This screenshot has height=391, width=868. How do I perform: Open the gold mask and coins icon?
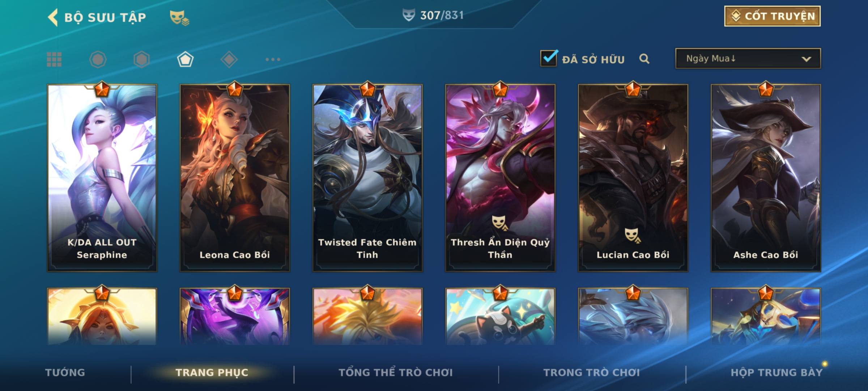179,18
